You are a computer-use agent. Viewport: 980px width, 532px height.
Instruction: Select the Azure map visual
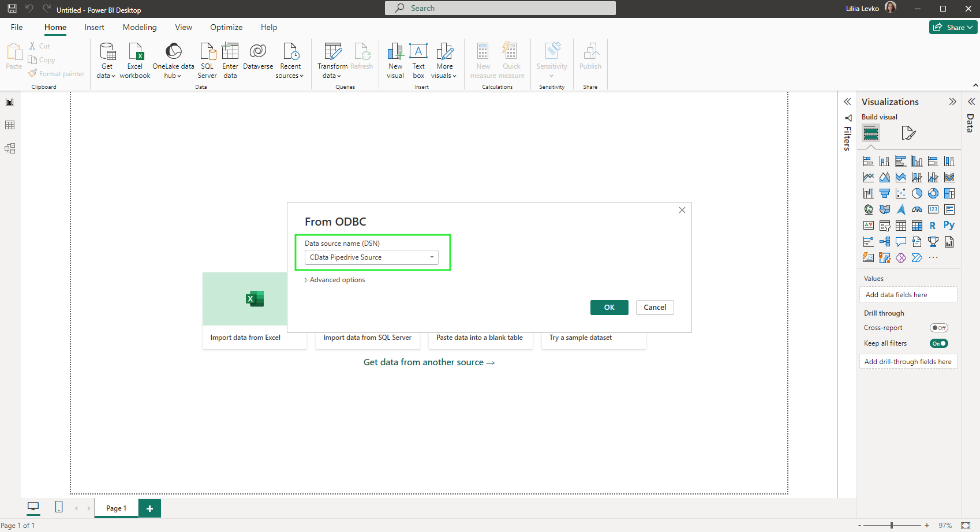[900, 209]
